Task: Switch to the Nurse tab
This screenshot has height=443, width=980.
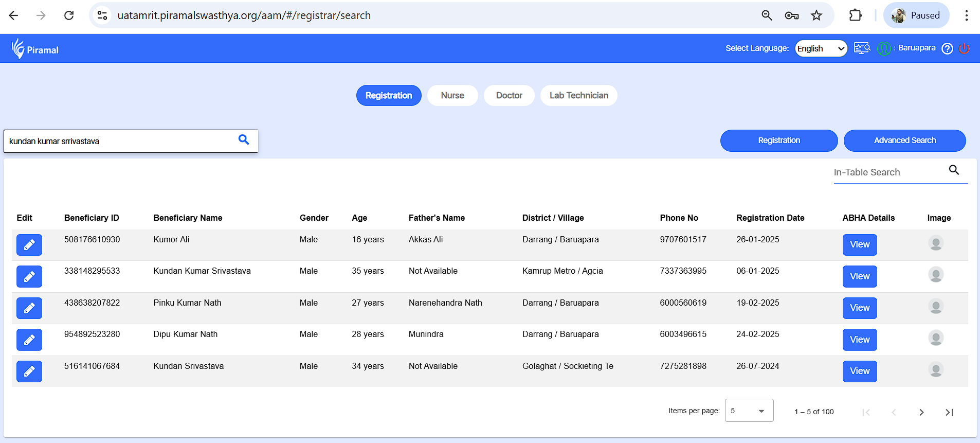Action: click(x=452, y=96)
